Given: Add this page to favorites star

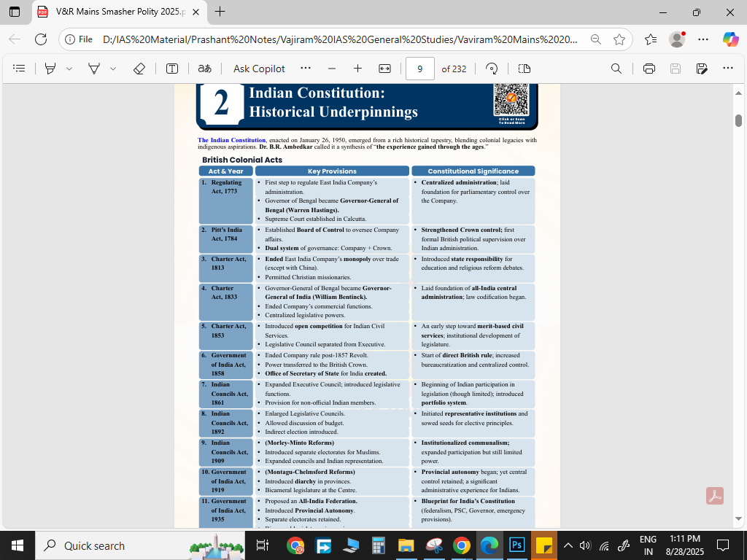Looking at the screenshot, I should pos(619,39).
